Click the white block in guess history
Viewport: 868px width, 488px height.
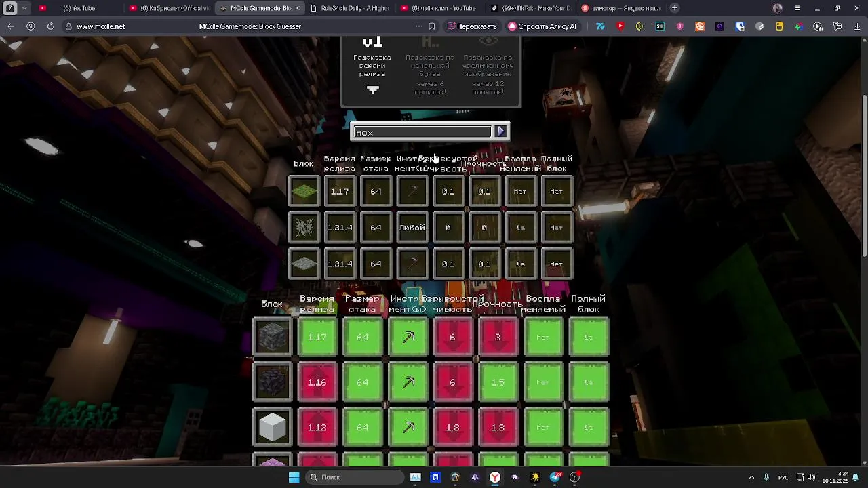[x=272, y=428]
